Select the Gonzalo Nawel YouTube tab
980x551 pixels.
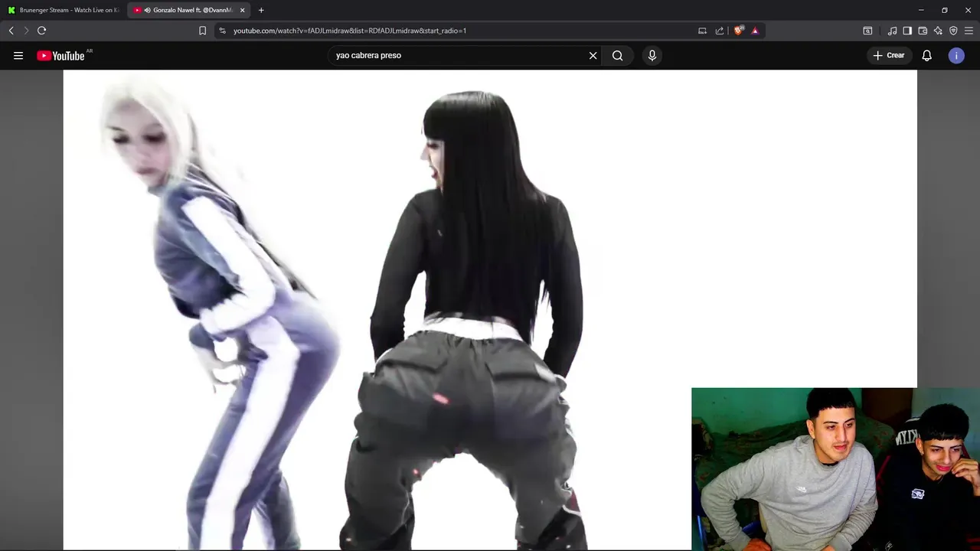point(190,10)
